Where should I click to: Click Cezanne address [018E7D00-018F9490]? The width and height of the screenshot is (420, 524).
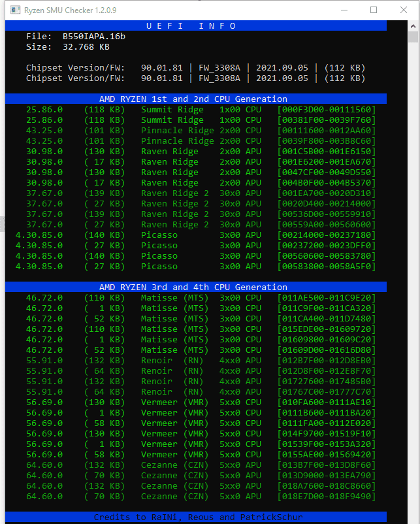click(x=327, y=497)
